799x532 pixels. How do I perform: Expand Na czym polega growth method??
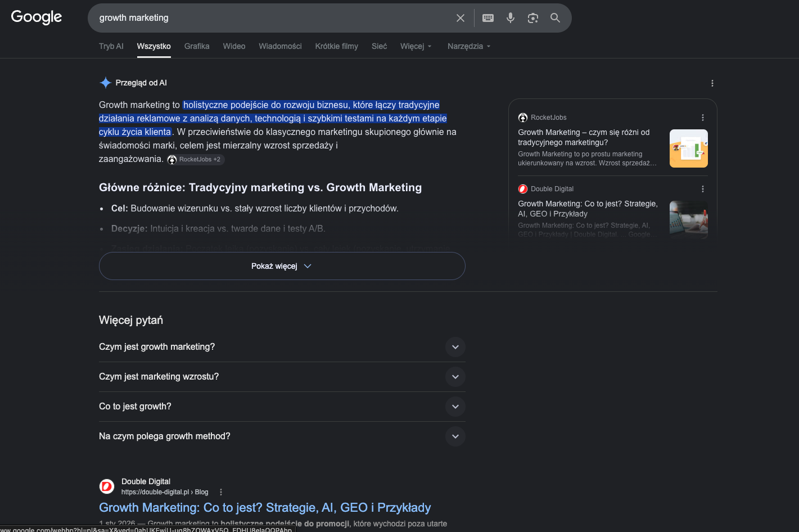[282, 436]
